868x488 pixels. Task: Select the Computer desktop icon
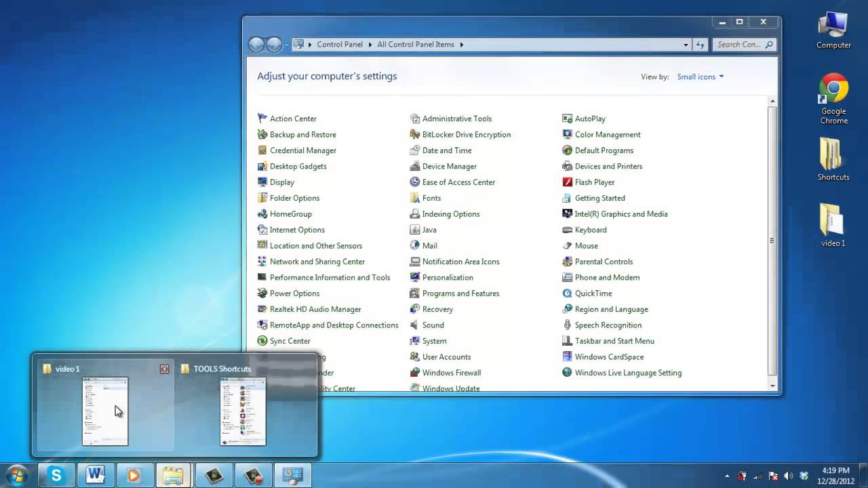click(833, 30)
